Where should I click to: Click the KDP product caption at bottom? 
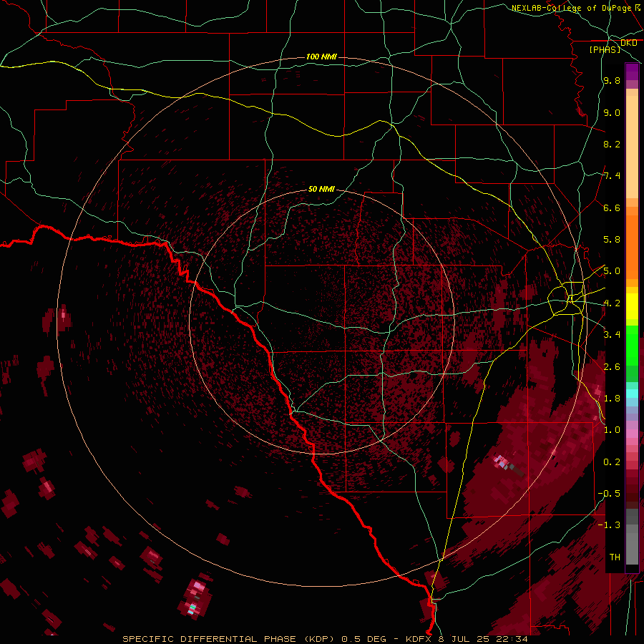tap(326, 639)
